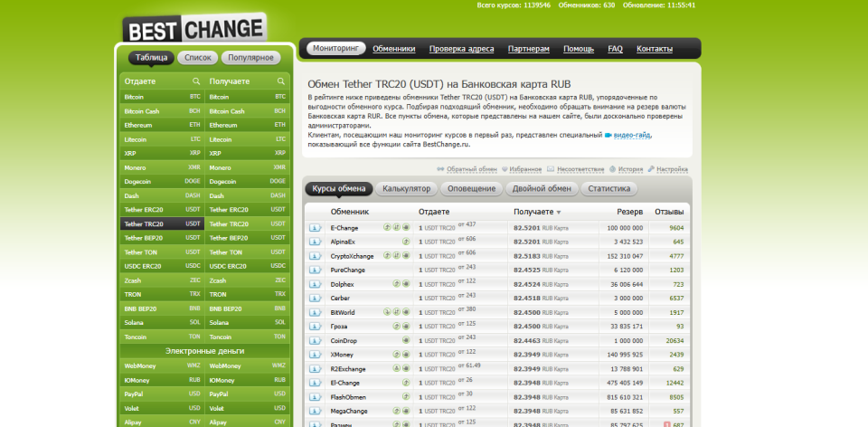Switch currency view to Список
868x427 pixels.
click(x=197, y=58)
